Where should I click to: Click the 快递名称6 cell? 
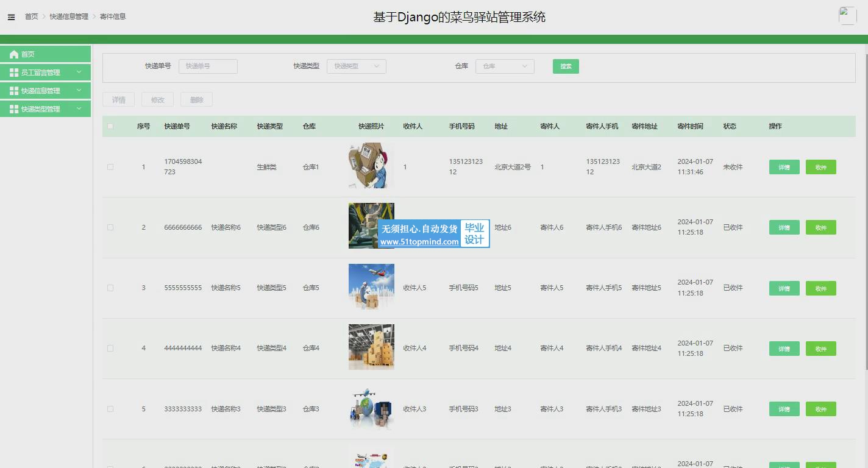pos(226,227)
